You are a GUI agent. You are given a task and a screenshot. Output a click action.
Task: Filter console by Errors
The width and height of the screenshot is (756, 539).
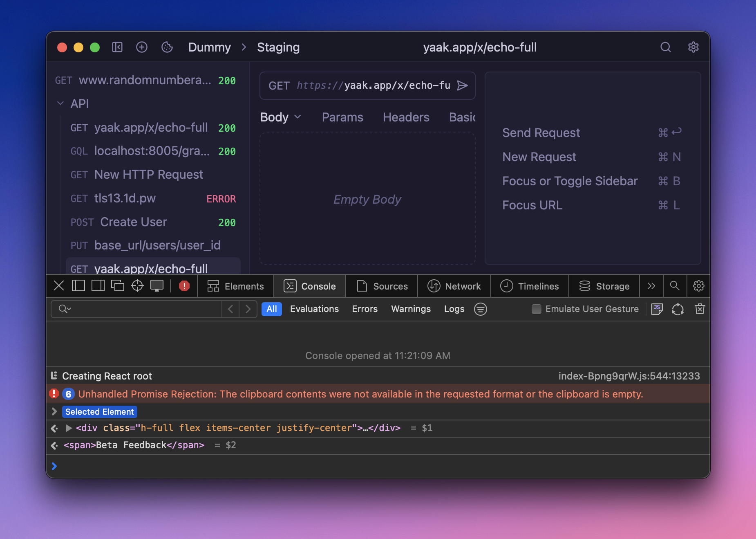(x=365, y=309)
